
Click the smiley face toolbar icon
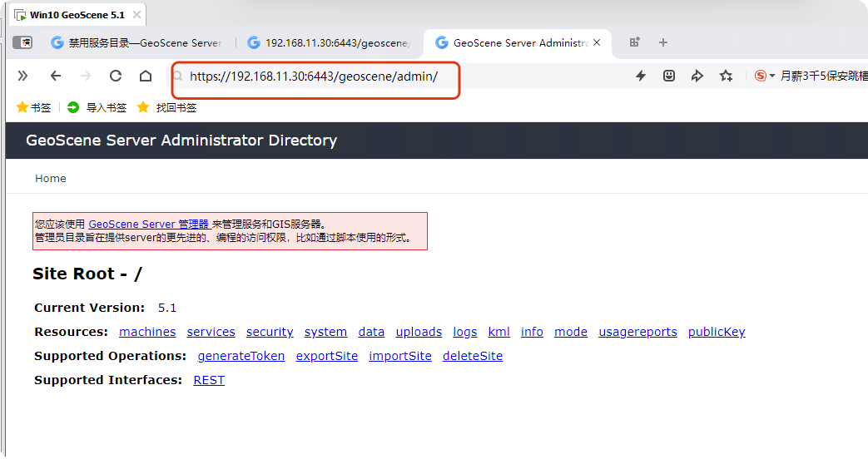coord(669,76)
